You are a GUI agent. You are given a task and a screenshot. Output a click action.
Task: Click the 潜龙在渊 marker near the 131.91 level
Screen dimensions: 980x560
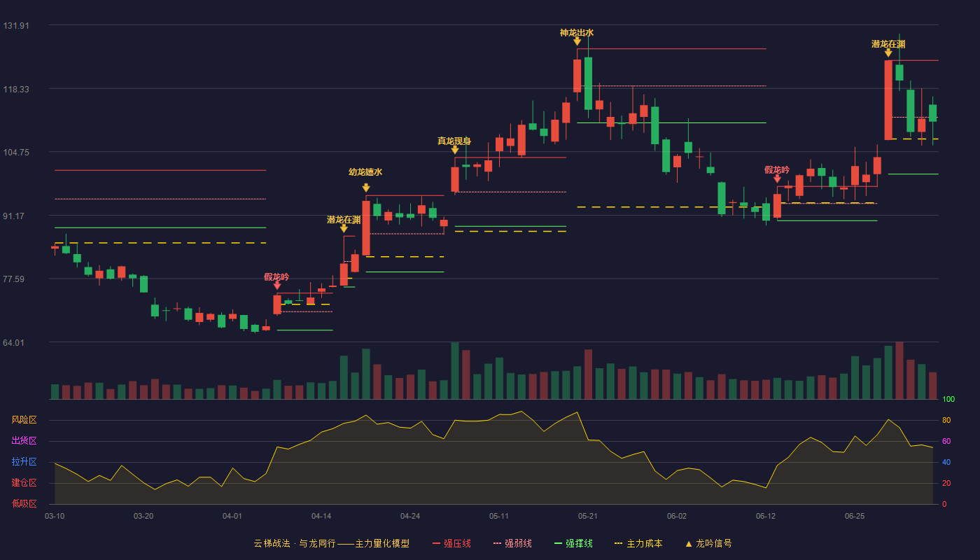click(x=888, y=52)
